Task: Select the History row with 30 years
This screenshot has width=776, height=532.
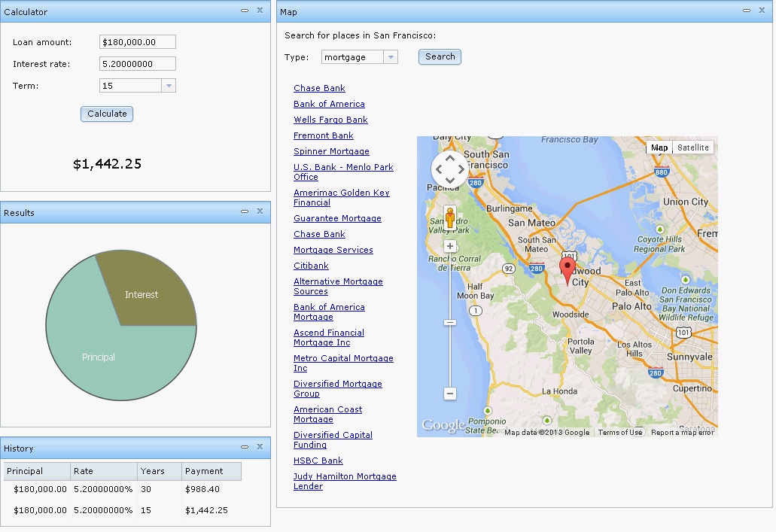Action: click(123, 489)
